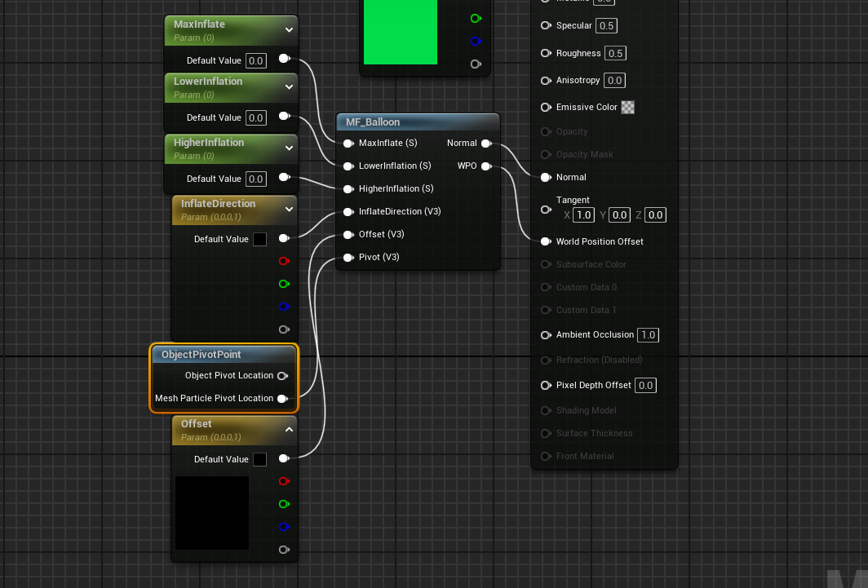
Task: Click the blue channel pin on InflateDirection
Action: point(285,307)
